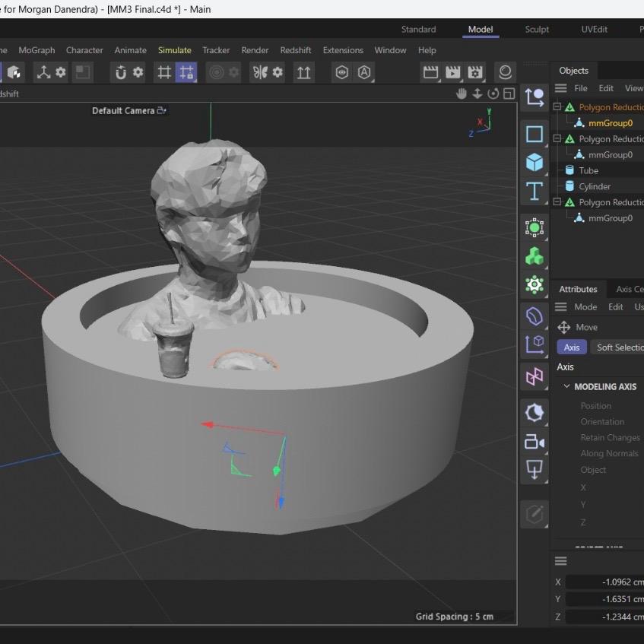Collapse the MODELING AXIS section
This screenshot has width=644, height=644.
[x=566, y=386]
